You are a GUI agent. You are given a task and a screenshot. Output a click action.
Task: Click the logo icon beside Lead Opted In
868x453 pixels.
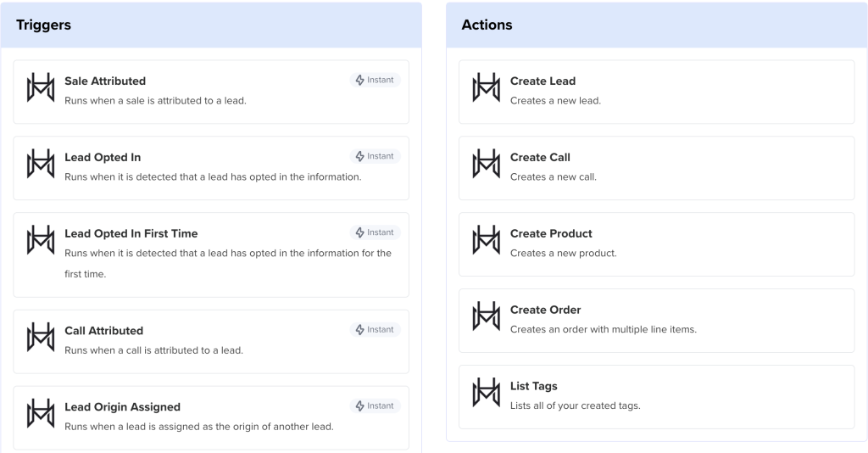[40, 164]
